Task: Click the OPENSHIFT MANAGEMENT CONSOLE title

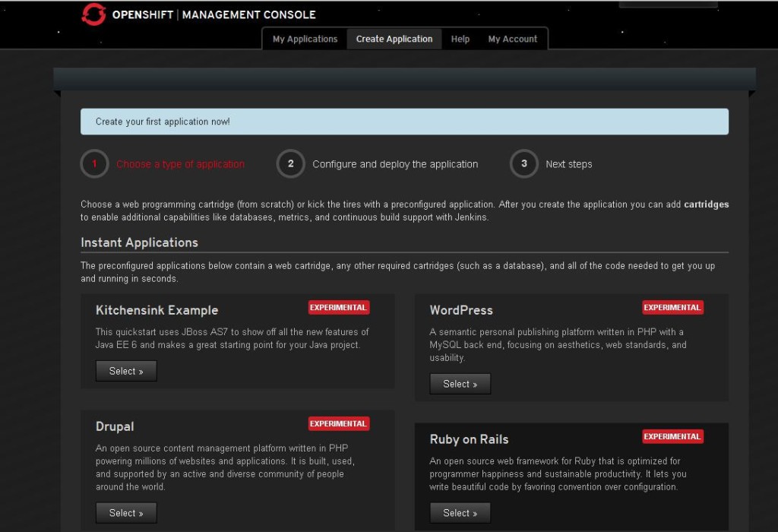Action: [213, 14]
